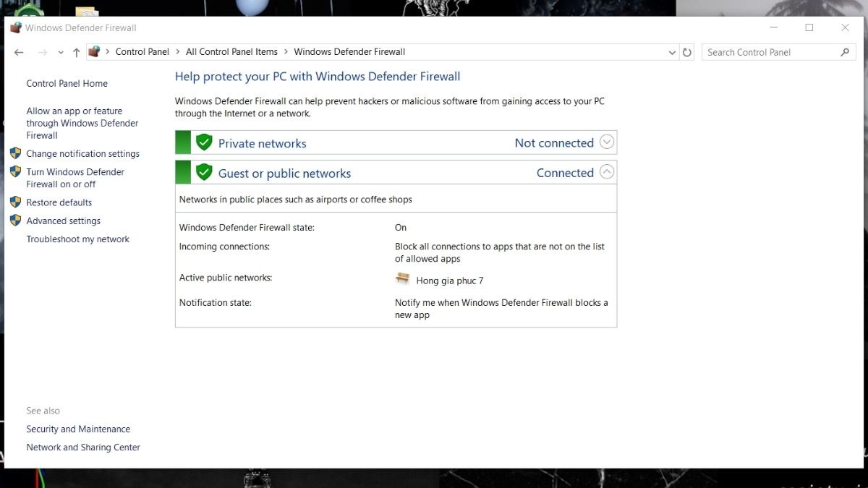Click the Connected status text

pos(565,173)
